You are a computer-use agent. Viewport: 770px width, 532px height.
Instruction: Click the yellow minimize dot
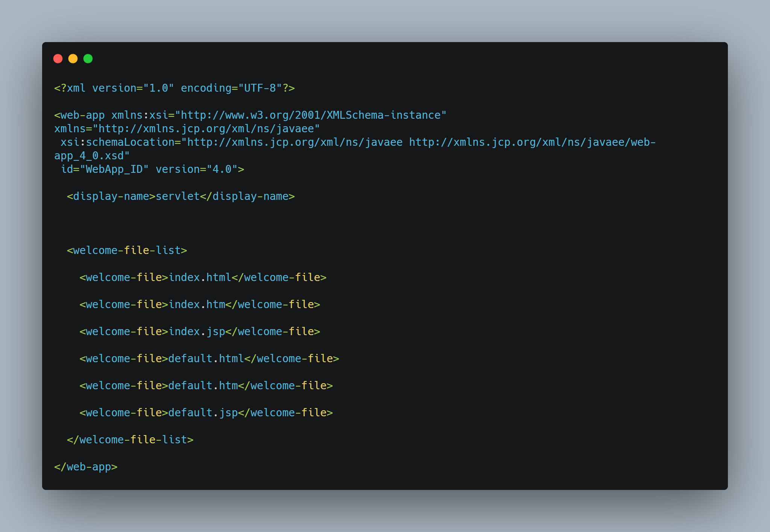(73, 59)
